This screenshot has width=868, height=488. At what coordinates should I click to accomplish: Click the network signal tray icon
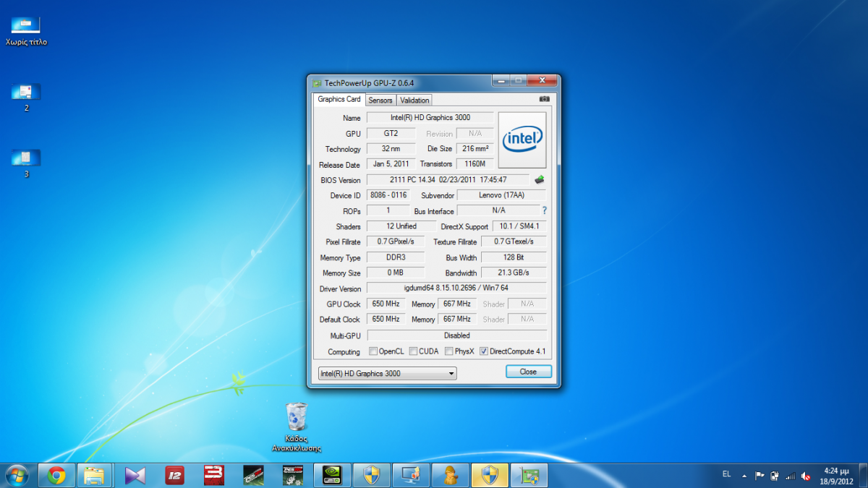point(790,476)
